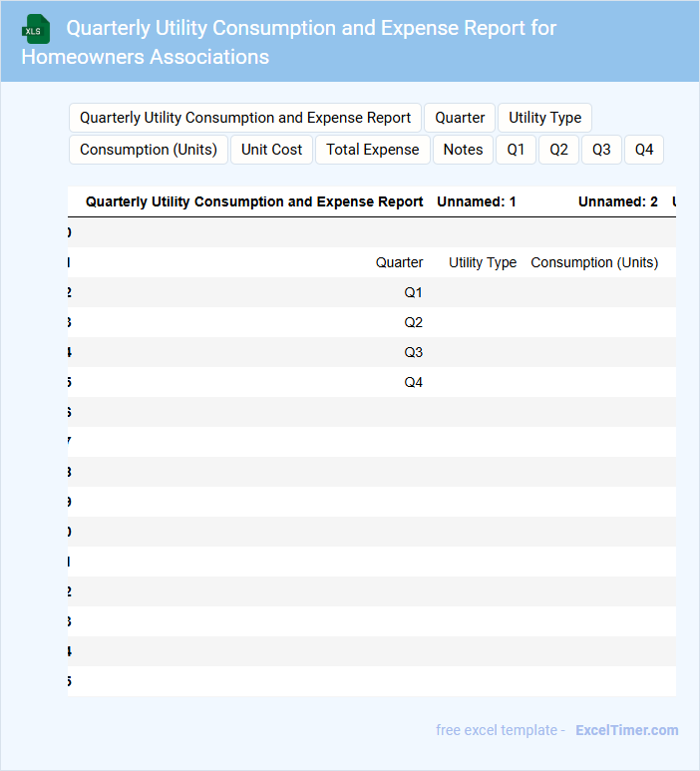This screenshot has height=771, width=700.
Task: Click the Unit Cost tag
Action: tap(271, 150)
